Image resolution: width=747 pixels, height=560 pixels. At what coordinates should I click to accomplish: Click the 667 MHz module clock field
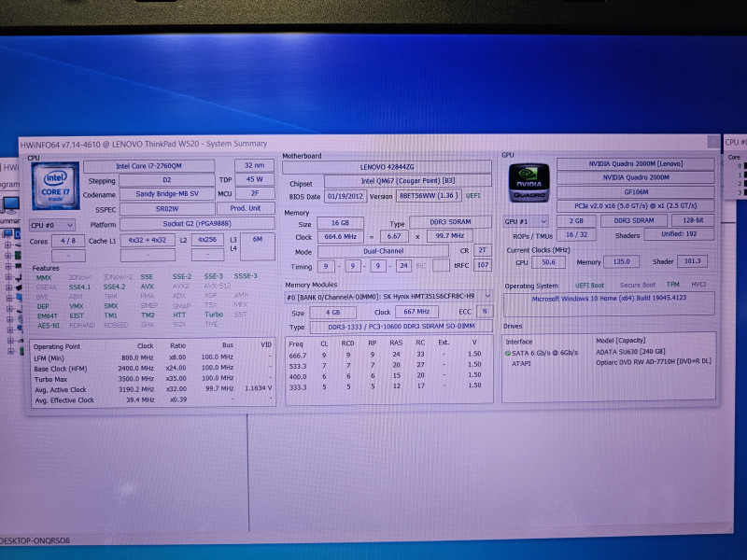pyautogui.click(x=416, y=312)
